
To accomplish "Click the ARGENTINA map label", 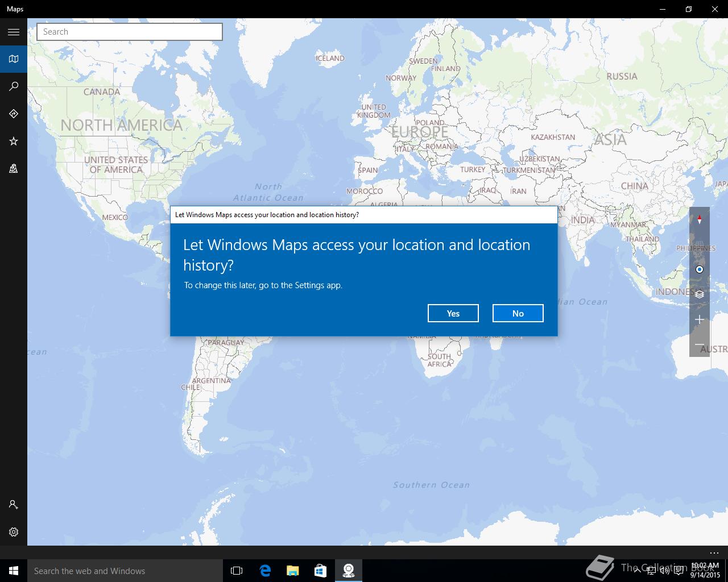I will pyautogui.click(x=211, y=380).
